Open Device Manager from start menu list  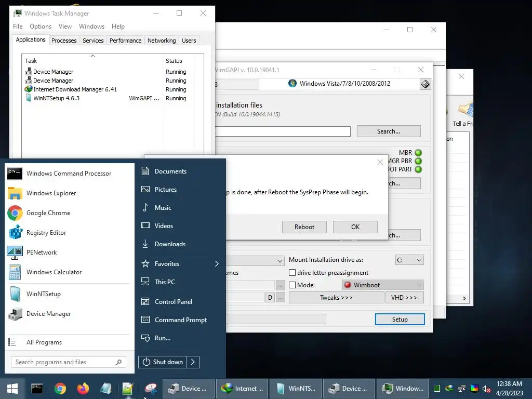[x=69, y=314]
